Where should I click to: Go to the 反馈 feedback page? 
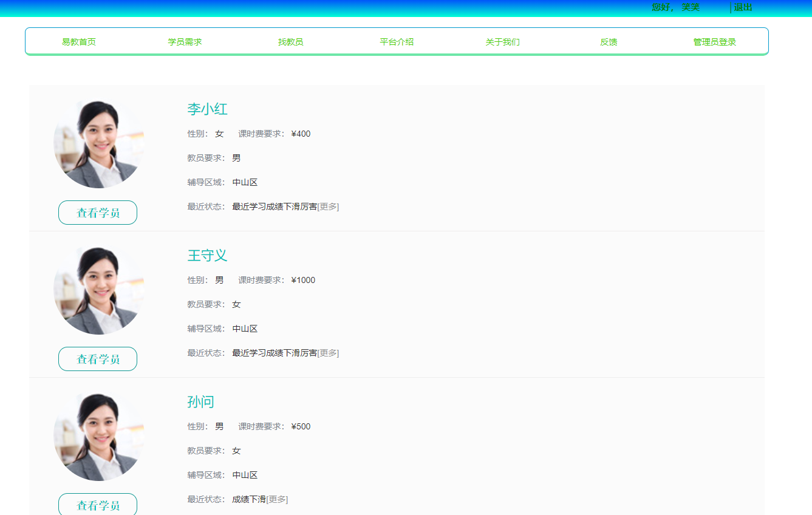[x=607, y=41]
